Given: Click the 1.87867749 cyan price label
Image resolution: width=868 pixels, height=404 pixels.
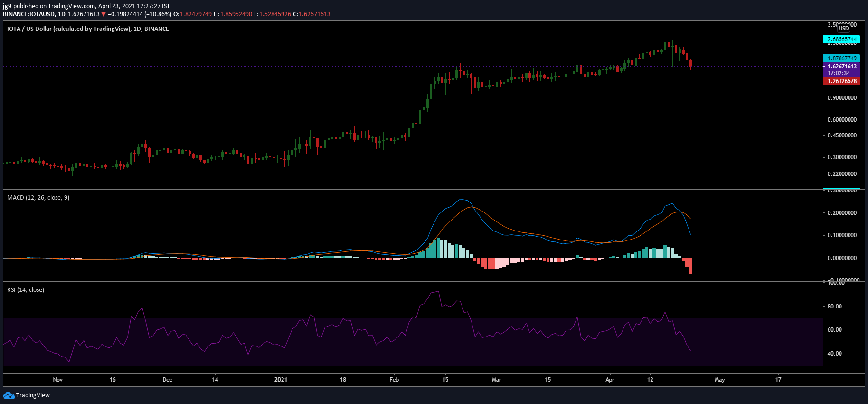Looking at the screenshot, I should 841,58.
